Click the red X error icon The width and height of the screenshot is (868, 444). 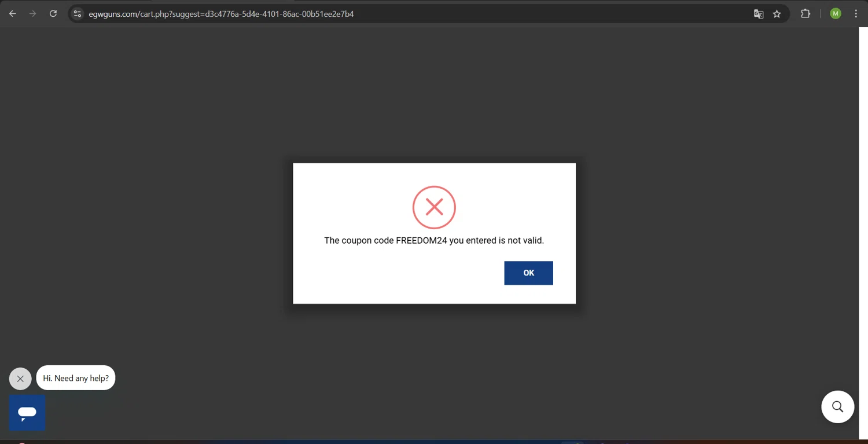point(434,207)
